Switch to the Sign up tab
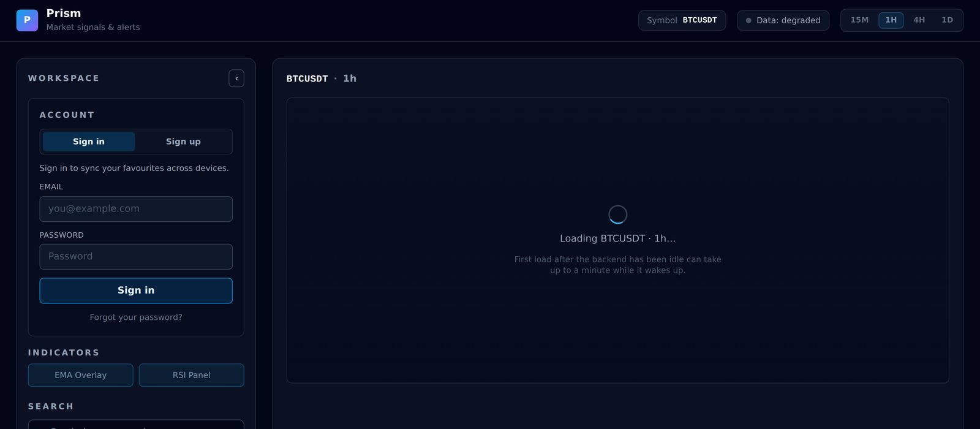Screen dimensions: 980x429 pyautogui.click(x=183, y=142)
